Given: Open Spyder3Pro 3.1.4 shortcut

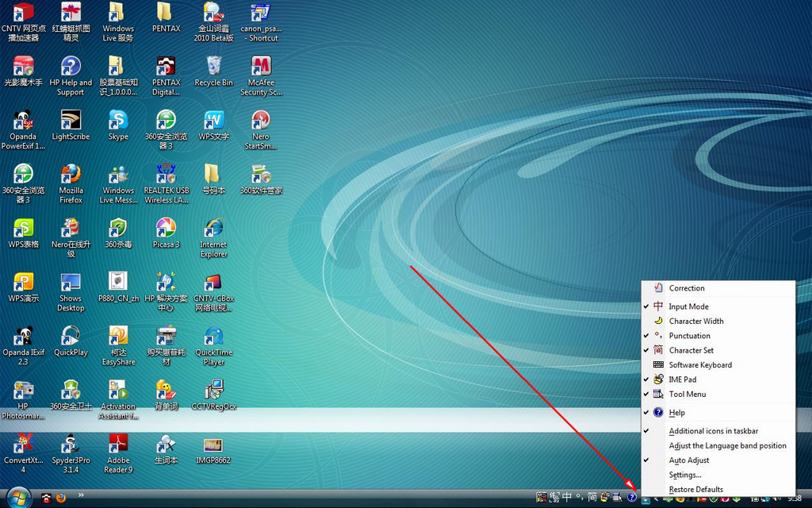Looking at the screenshot, I should [71, 453].
